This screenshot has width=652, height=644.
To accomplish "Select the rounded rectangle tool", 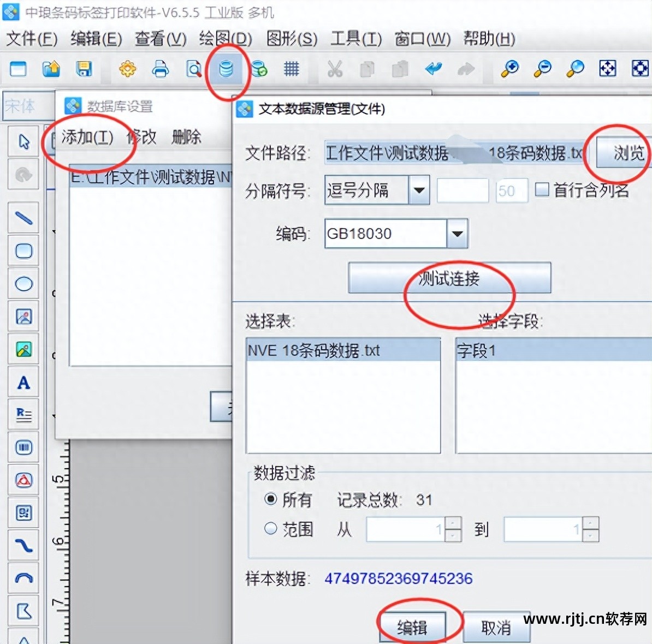I will pyautogui.click(x=23, y=251).
